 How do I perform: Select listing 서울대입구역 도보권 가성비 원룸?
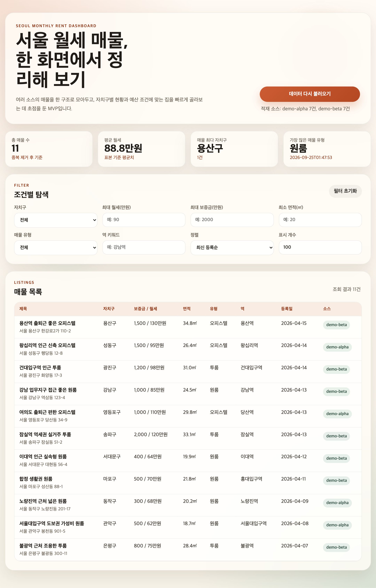(x=52, y=523)
